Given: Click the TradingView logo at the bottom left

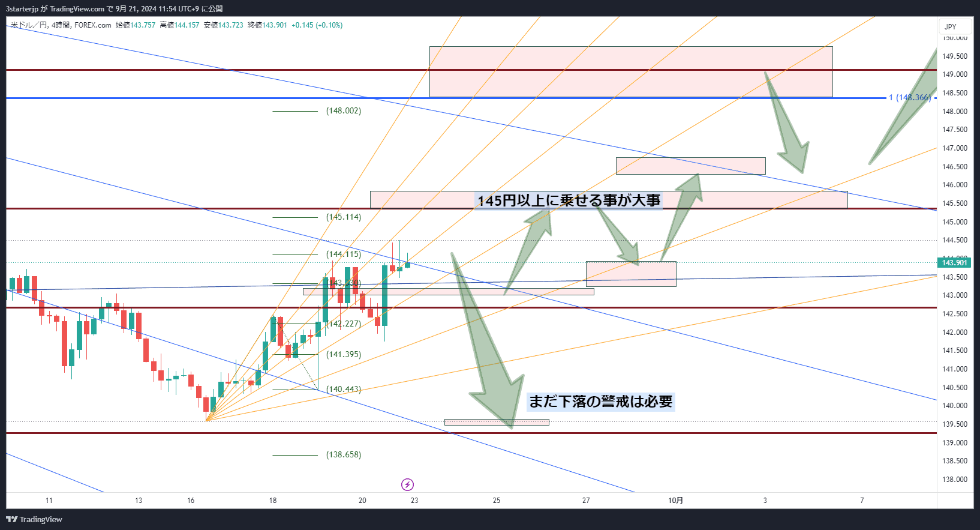Looking at the screenshot, I should tap(34, 519).
